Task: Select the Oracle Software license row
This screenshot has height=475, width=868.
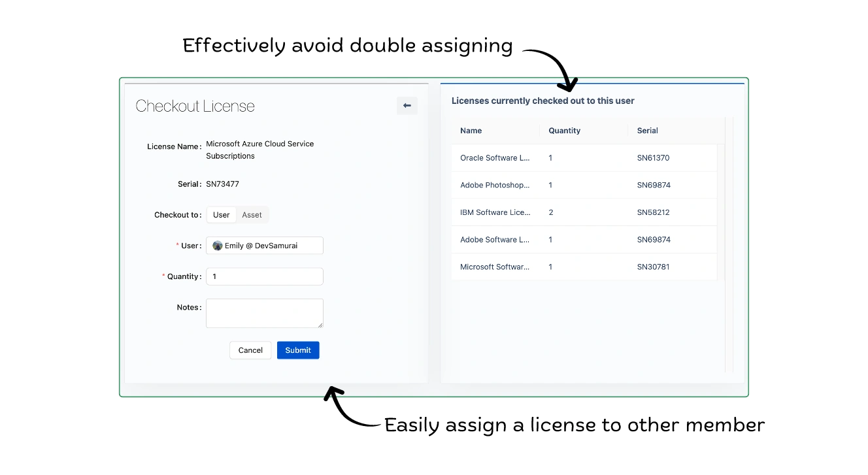Action: [x=495, y=158]
